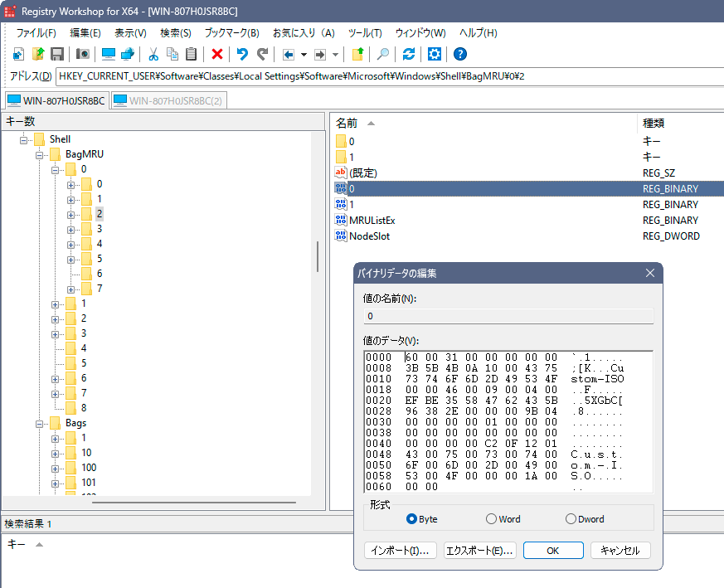Open the ファイル(F) menu
724x588 pixels.
36,33
